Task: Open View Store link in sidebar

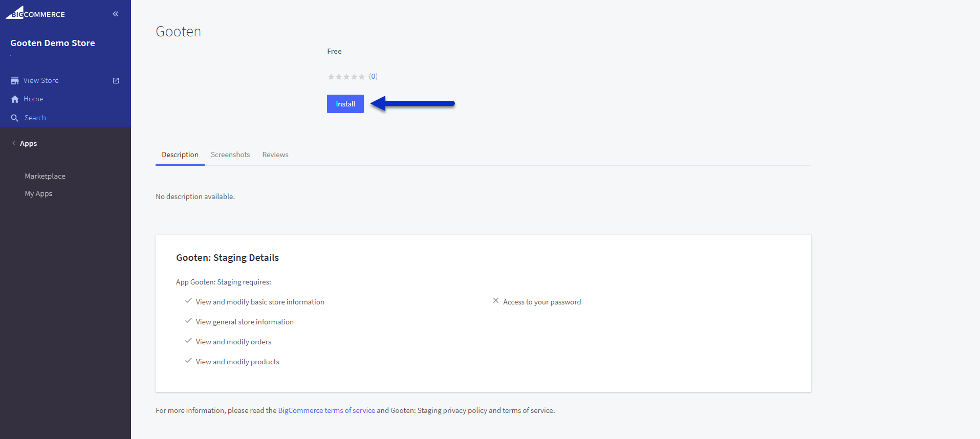Action: [41, 80]
